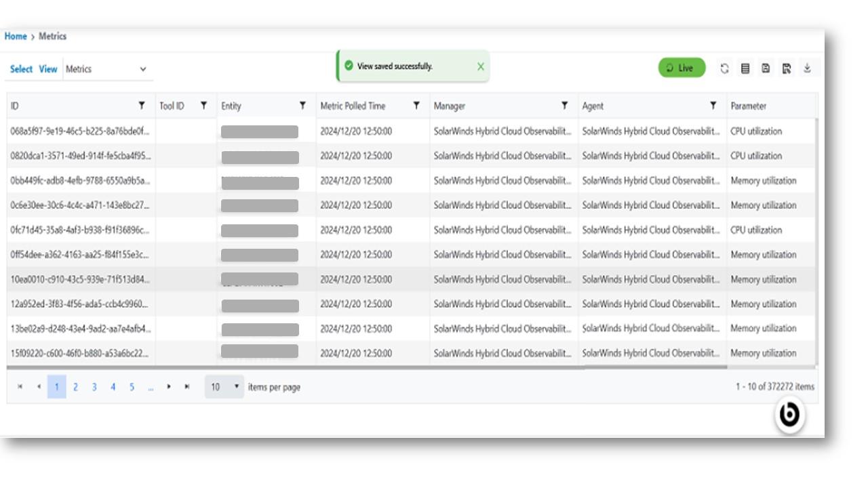Screen dimensions: 868x488
Task: Open the filter on the Entity column
Action: pyautogui.click(x=302, y=106)
